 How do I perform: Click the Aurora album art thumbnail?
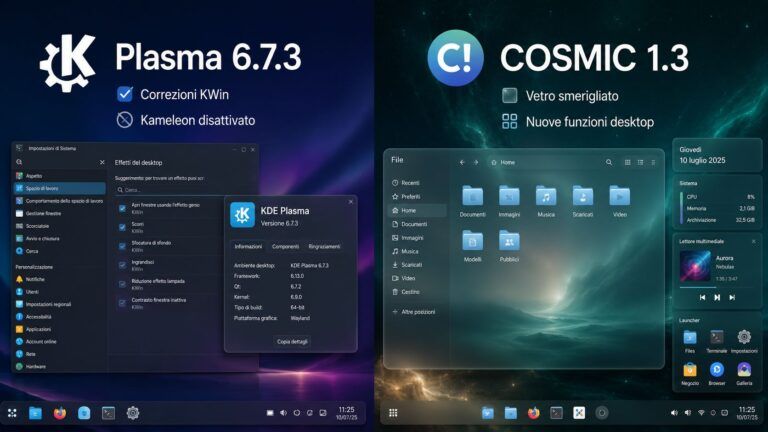tap(695, 266)
